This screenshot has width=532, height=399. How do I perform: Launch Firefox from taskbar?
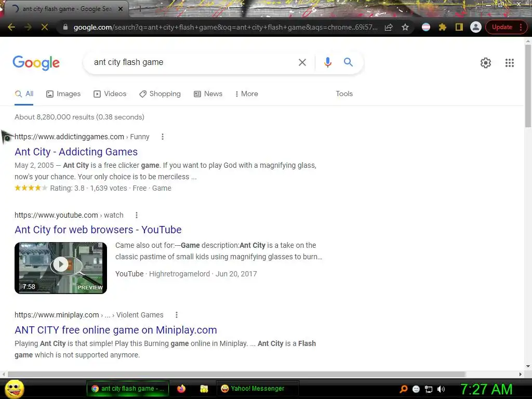tap(181, 389)
